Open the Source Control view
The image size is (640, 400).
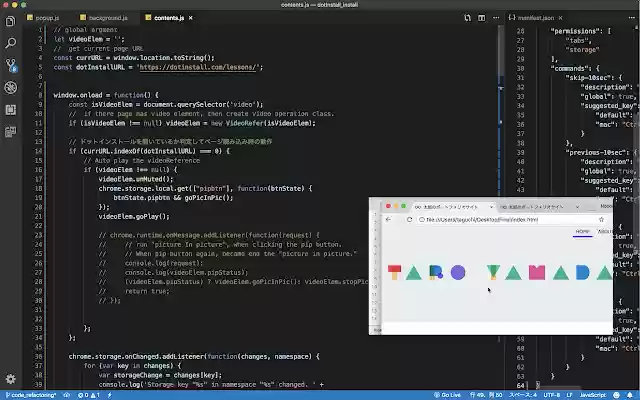pyautogui.click(x=11, y=65)
